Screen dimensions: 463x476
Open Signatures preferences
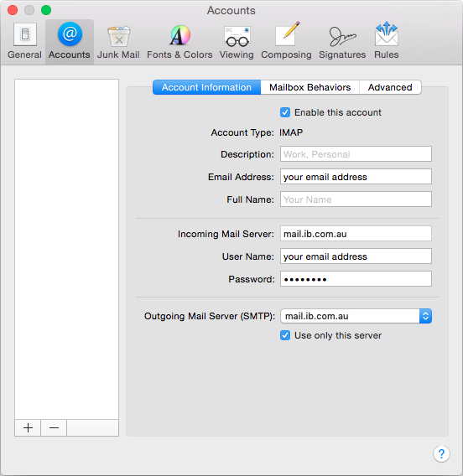pyautogui.click(x=342, y=41)
